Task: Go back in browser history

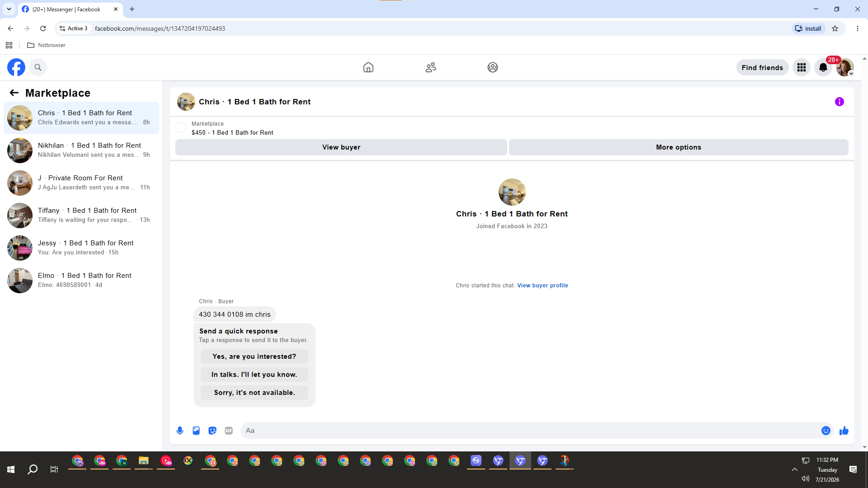Action: (x=10, y=28)
